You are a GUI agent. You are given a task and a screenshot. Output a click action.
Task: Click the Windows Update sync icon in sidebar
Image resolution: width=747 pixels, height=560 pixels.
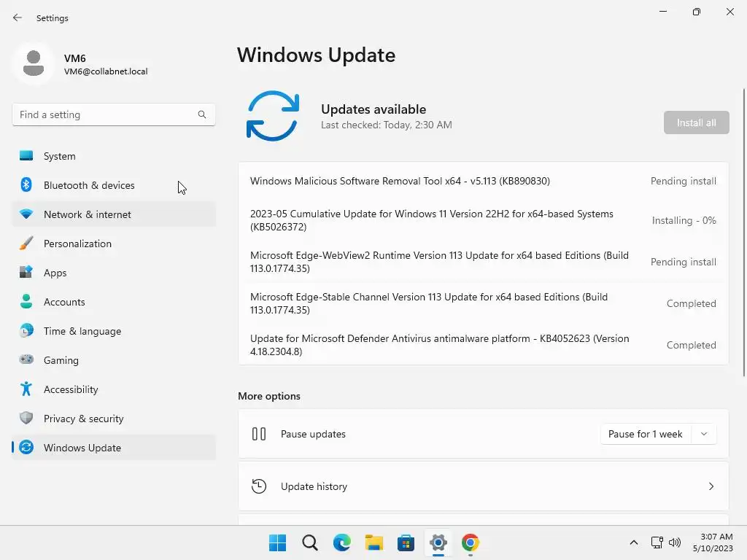point(26,447)
